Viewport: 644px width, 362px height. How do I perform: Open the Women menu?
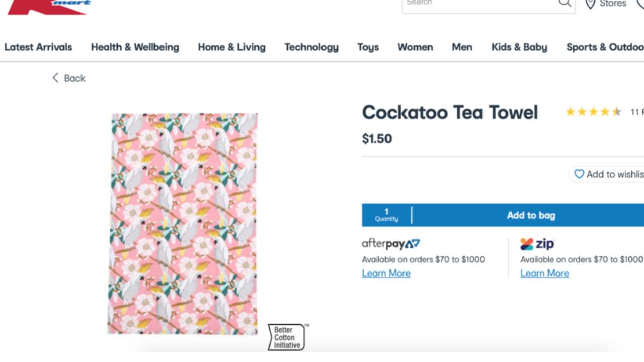click(x=415, y=47)
